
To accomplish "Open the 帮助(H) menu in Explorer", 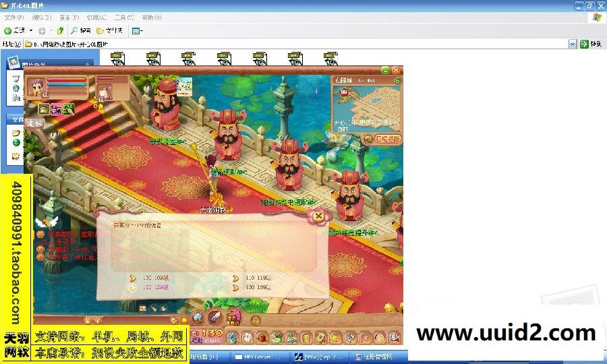I will [x=151, y=18].
